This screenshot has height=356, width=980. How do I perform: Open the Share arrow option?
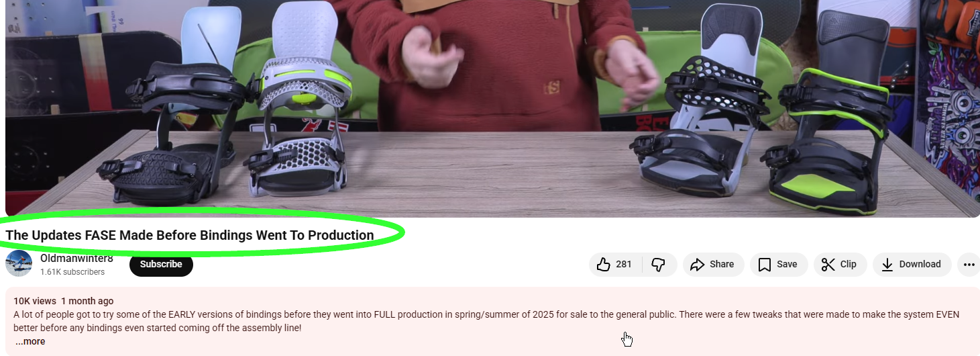click(714, 264)
